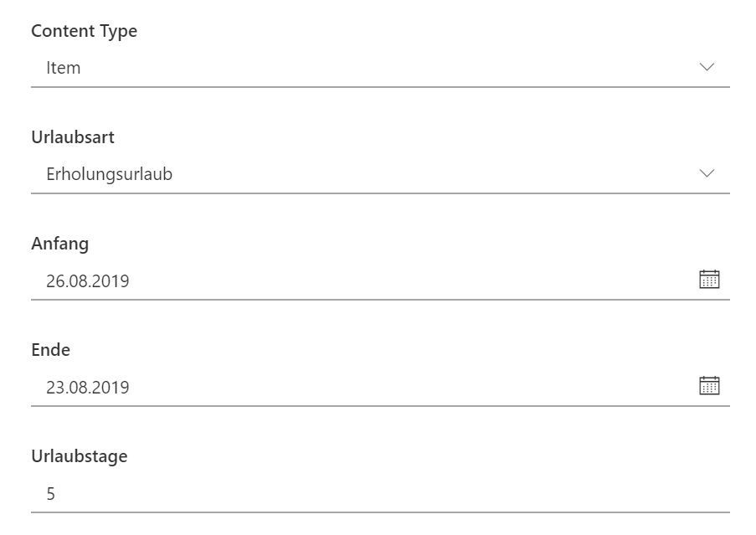This screenshot has width=756, height=535.
Task: Click the 'Anfang' field label
Action: point(59,244)
